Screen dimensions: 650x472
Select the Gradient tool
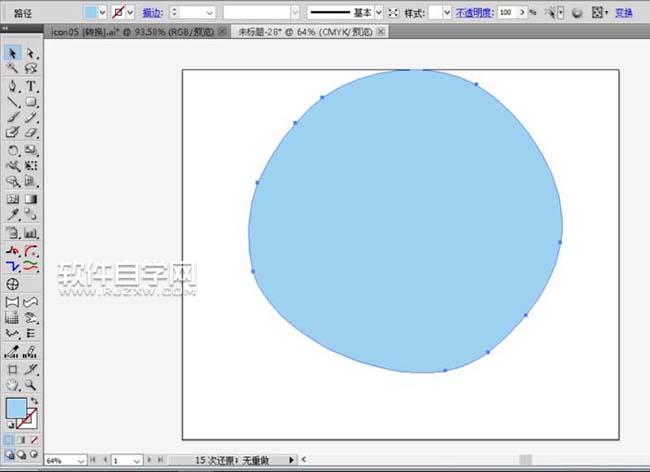point(31,199)
